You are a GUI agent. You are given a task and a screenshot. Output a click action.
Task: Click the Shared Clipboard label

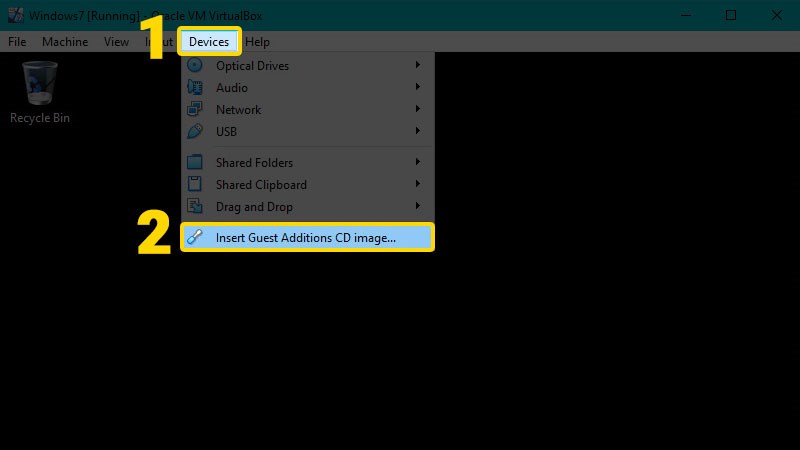(x=261, y=185)
